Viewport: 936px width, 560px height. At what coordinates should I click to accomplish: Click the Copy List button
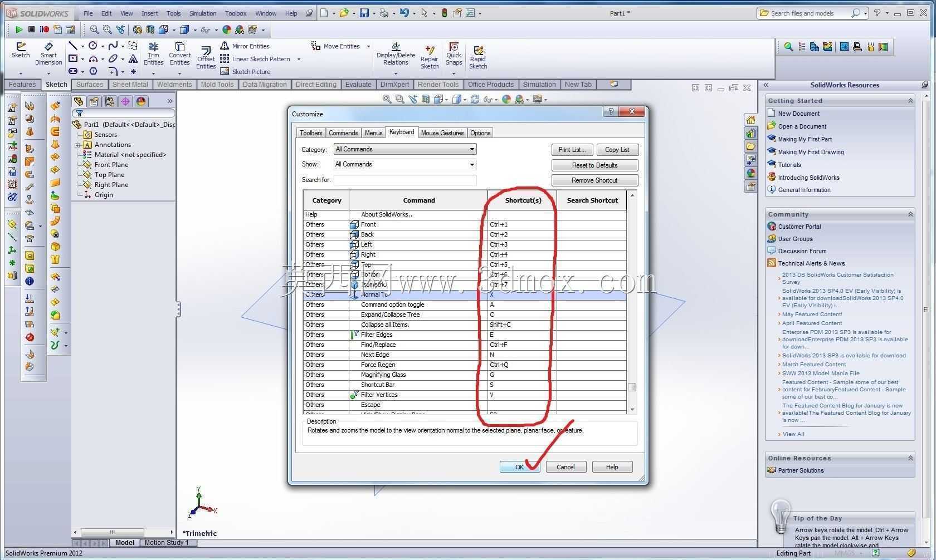617,150
